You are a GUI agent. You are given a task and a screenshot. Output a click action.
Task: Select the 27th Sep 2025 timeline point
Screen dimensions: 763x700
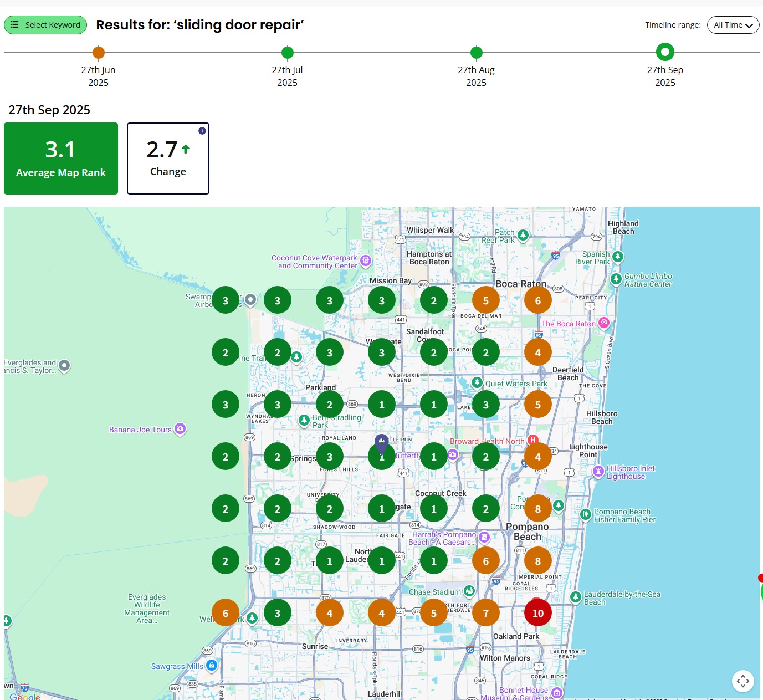click(665, 52)
